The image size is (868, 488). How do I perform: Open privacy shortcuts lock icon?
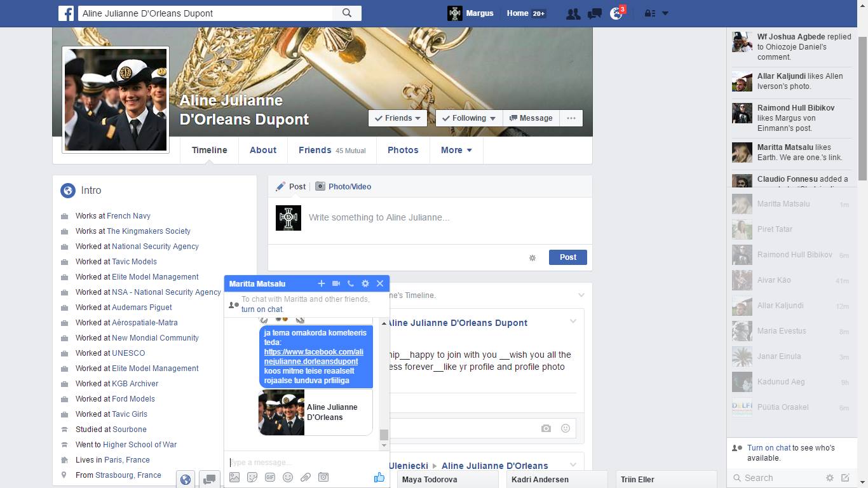point(649,13)
